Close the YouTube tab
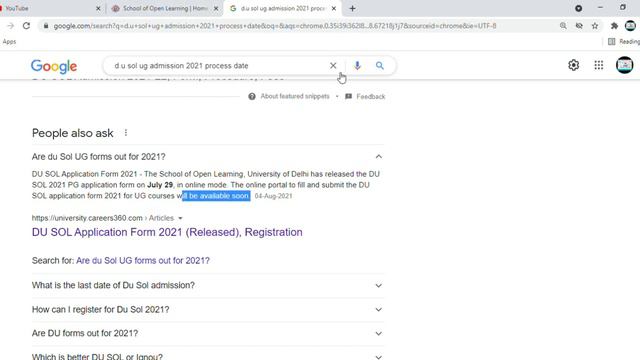 pos(98,8)
